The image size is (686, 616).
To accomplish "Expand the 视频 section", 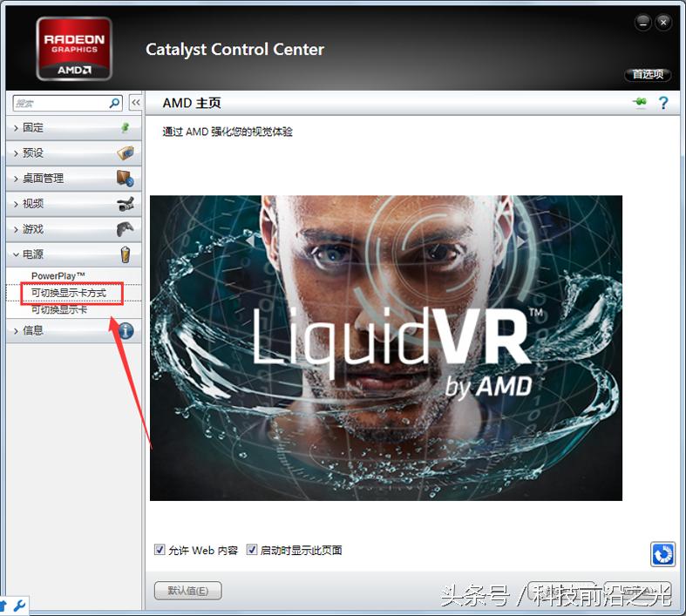I will coord(73,204).
